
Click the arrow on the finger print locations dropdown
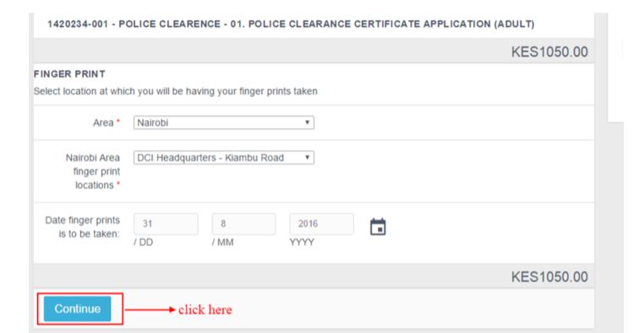(307, 158)
